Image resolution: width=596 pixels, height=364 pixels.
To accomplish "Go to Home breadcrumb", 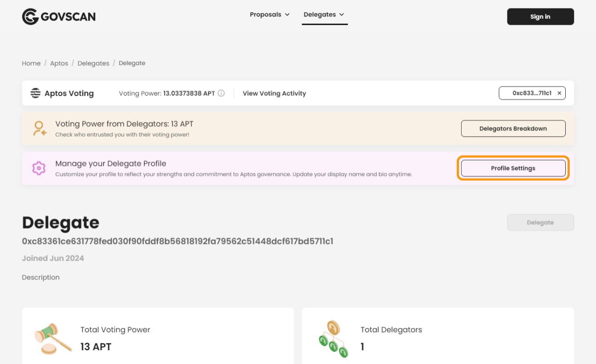I will [x=31, y=63].
